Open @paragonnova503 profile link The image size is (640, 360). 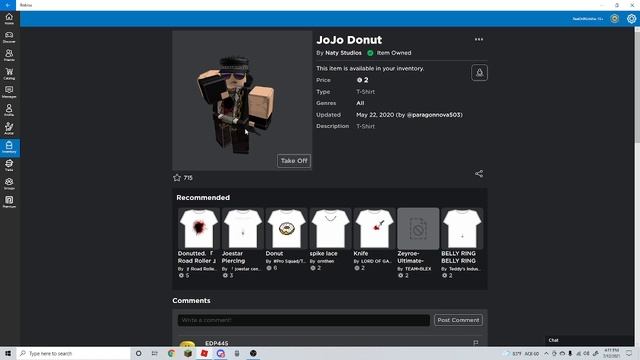[x=434, y=115]
